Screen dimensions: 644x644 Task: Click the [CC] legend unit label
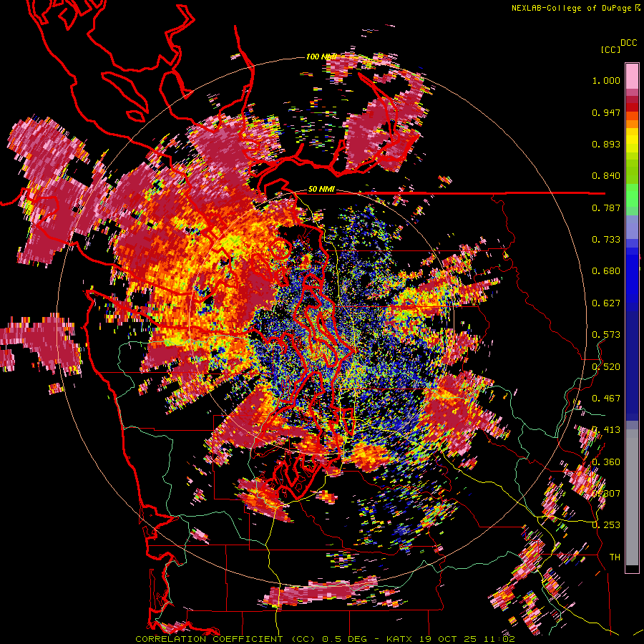(610, 49)
